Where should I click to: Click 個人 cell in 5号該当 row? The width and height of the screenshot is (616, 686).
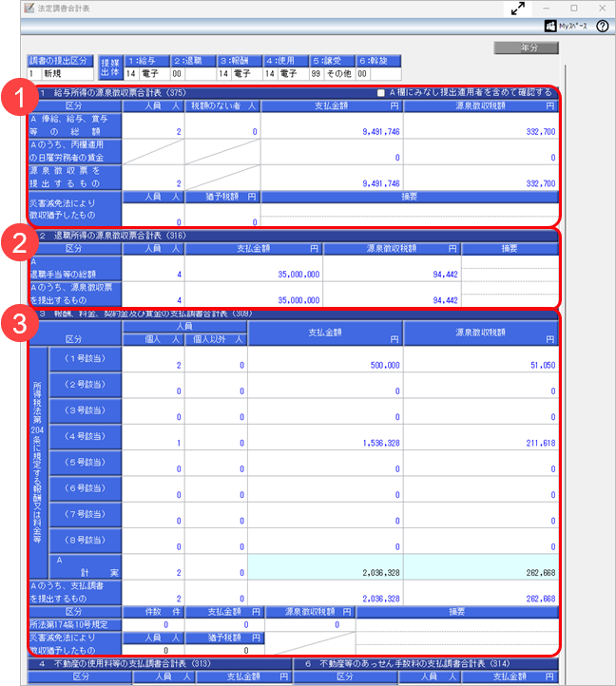[x=153, y=463]
